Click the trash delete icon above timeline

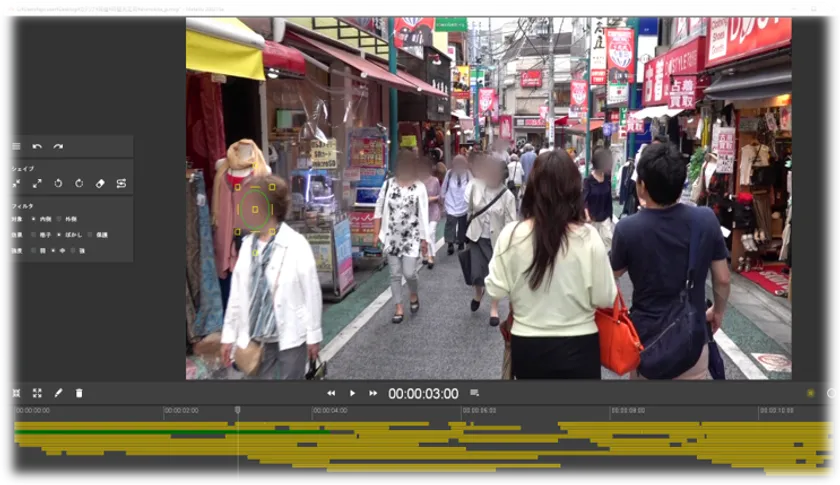pyautogui.click(x=79, y=394)
